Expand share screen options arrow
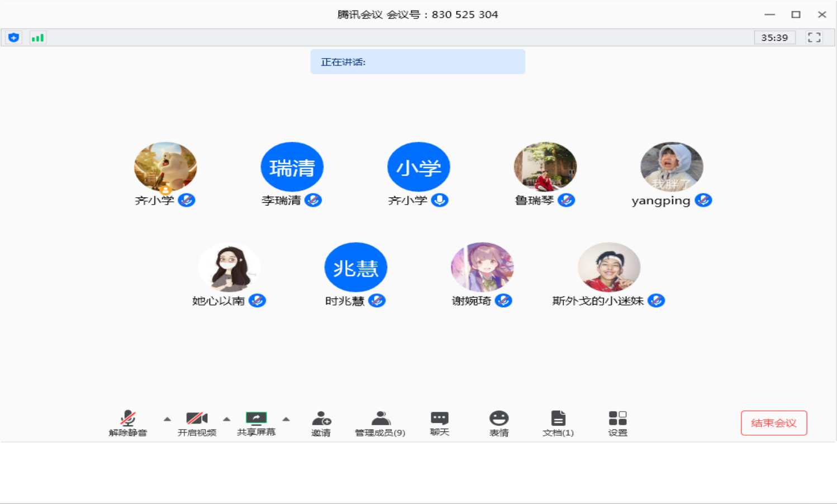This screenshot has height=504, width=837. pyautogui.click(x=286, y=419)
